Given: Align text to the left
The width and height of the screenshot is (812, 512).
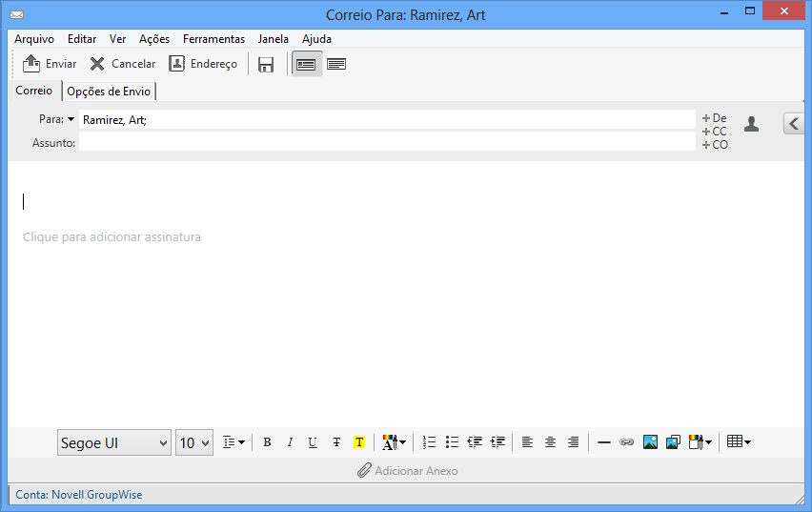Looking at the screenshot, I should point(527,442).
